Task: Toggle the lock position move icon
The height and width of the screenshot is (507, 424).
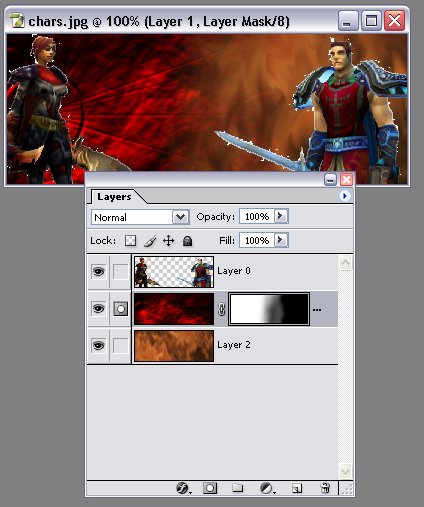Action: [x=169, y=241]
